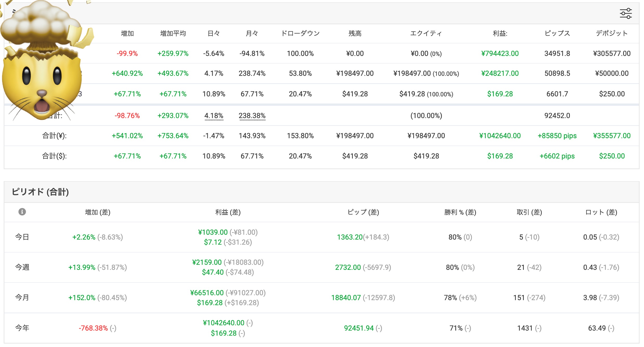
Task: Click the ドローダウン column header
Action: (x=300, y=33)
